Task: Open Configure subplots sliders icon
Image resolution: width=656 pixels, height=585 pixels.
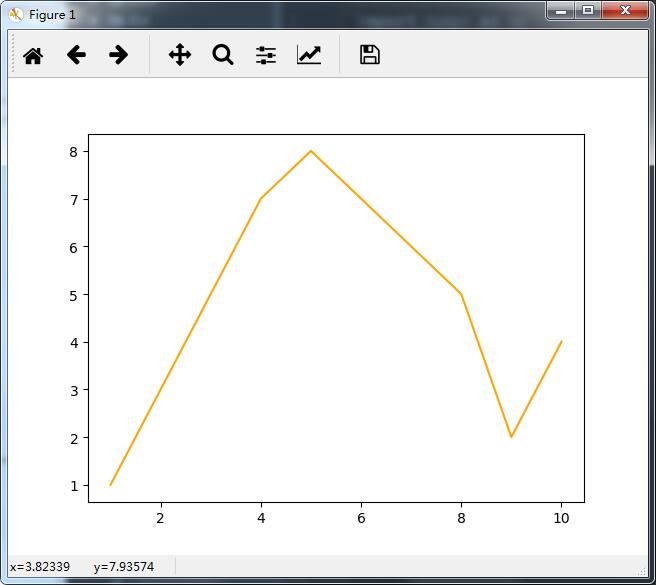Action: [x=266, y=55]
